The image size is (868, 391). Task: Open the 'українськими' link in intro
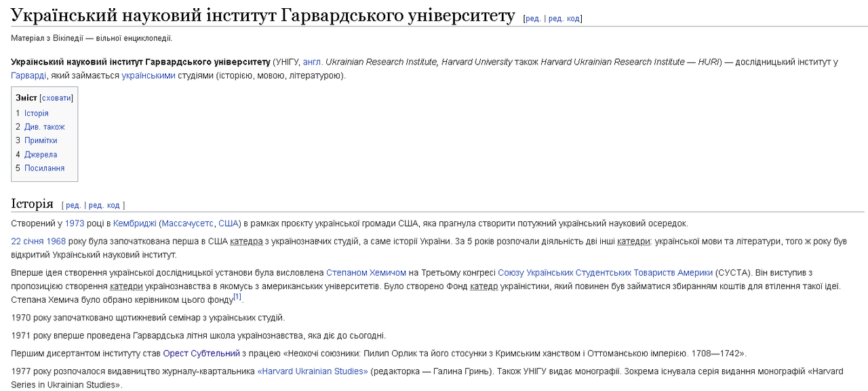pos(149,75)
